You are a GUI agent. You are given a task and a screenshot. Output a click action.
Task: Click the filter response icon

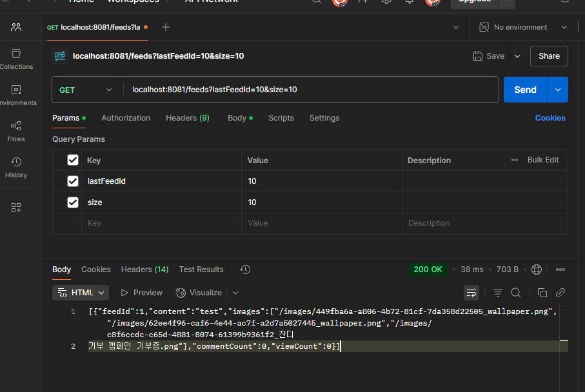[x=498, y=293]
